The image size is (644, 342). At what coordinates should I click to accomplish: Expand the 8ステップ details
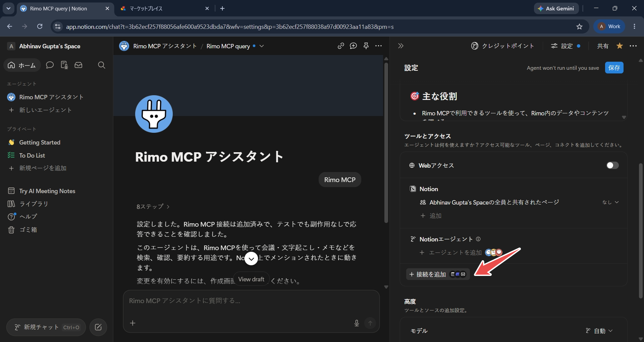[x=153, y=207]
